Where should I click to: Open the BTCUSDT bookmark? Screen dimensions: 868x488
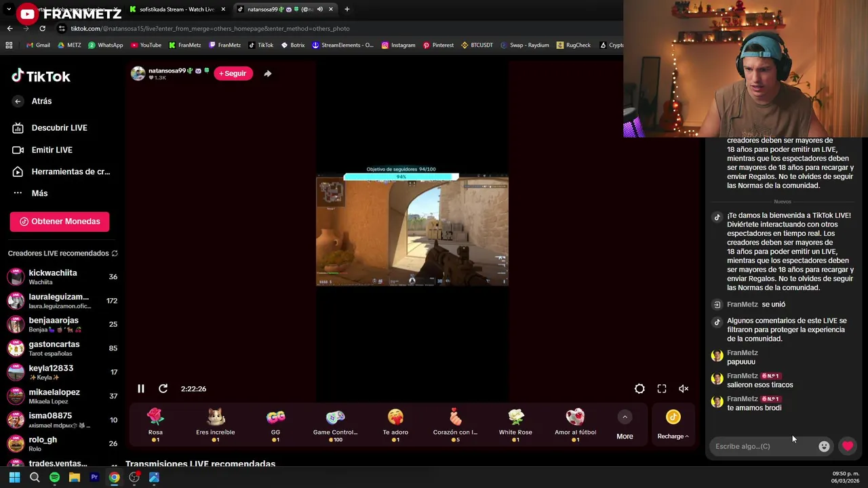click(x=477, y=45)
